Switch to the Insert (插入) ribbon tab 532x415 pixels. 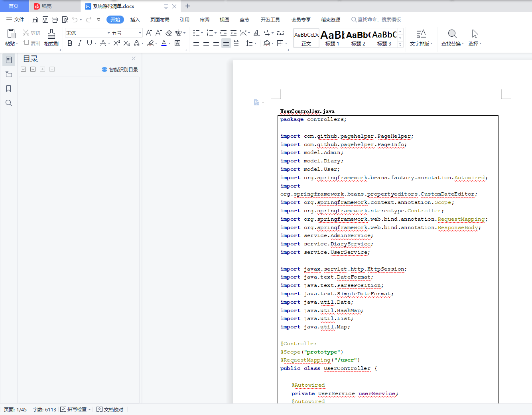[x=135, y=20]
